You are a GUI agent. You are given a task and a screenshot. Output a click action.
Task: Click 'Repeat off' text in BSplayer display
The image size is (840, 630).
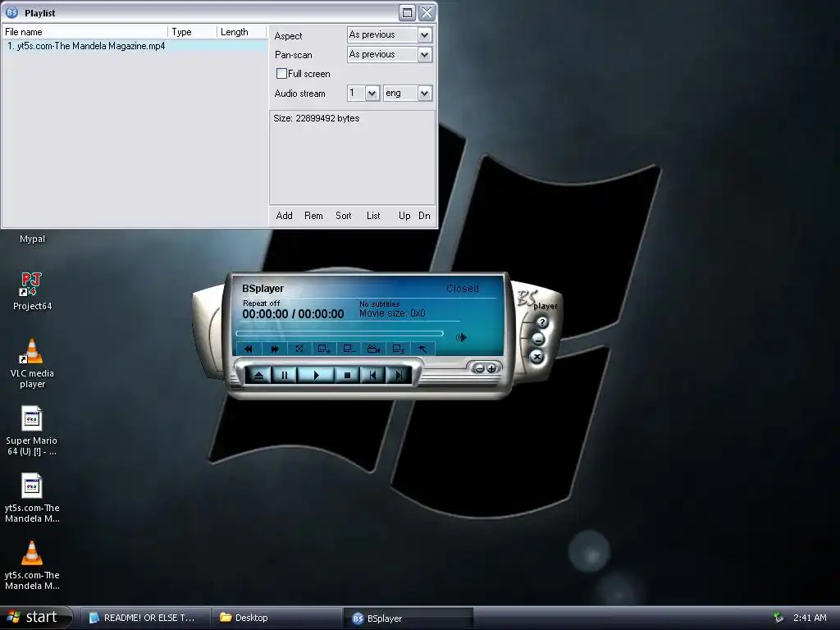[x=261, y=304]
